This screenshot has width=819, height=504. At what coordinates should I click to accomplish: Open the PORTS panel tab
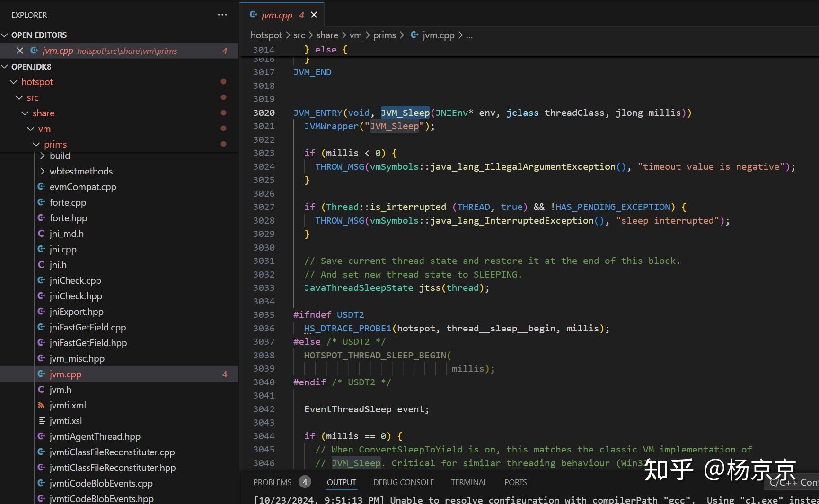coord(515,482)
